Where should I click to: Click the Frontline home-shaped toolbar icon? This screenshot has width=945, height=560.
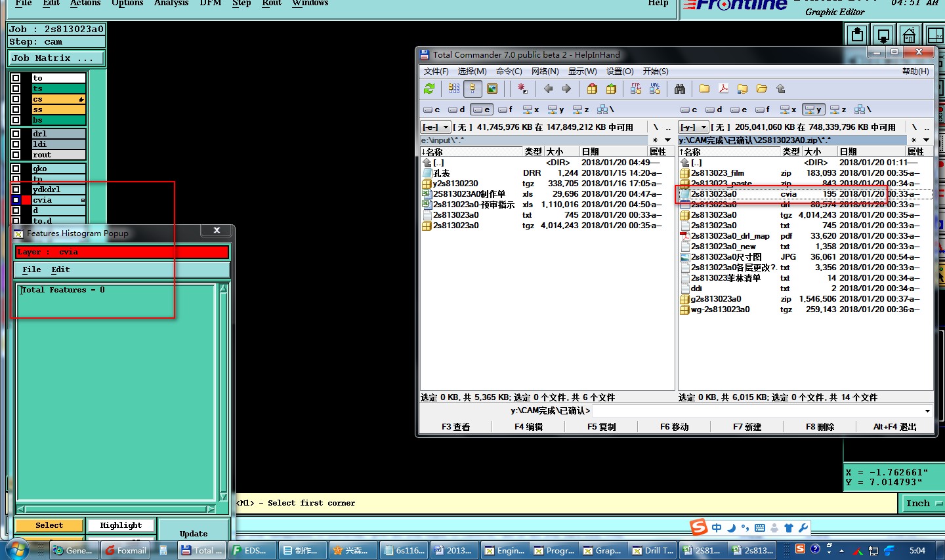click(910, 35)
